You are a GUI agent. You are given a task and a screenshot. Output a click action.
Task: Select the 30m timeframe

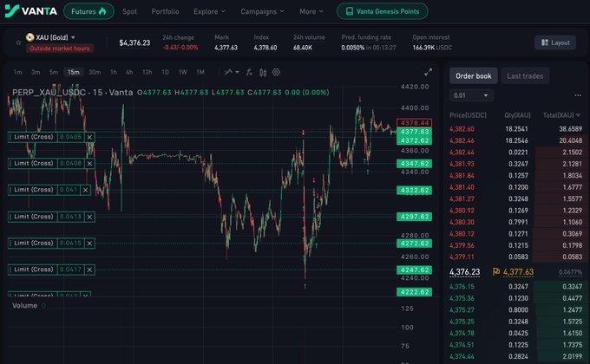(x=95, y=72)
